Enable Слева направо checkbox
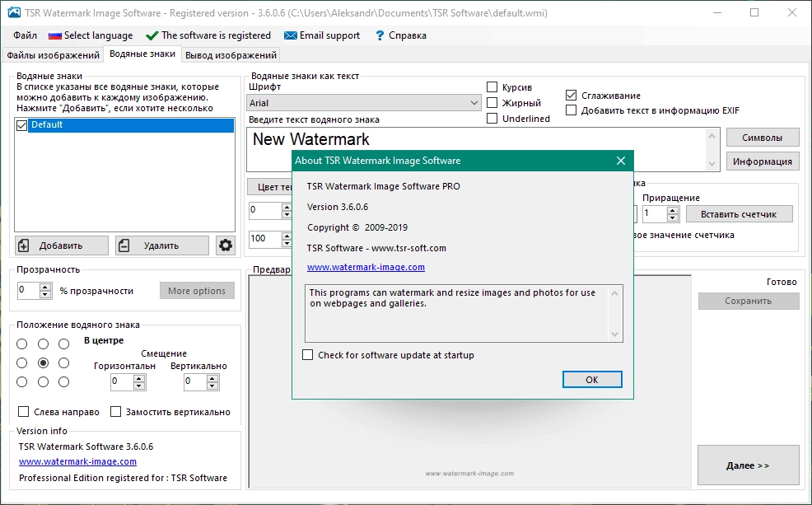Viewport: 812px width, 505px height. 23,411
